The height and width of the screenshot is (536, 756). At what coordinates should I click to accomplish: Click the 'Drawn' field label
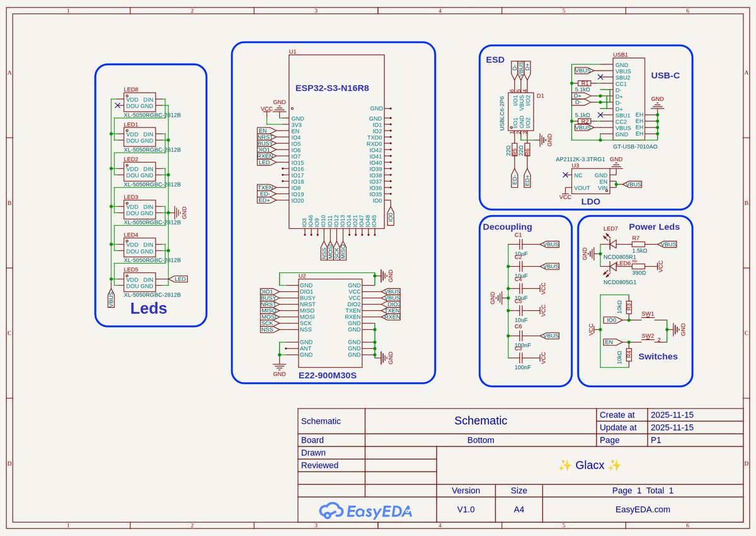[x=313, y=453]
